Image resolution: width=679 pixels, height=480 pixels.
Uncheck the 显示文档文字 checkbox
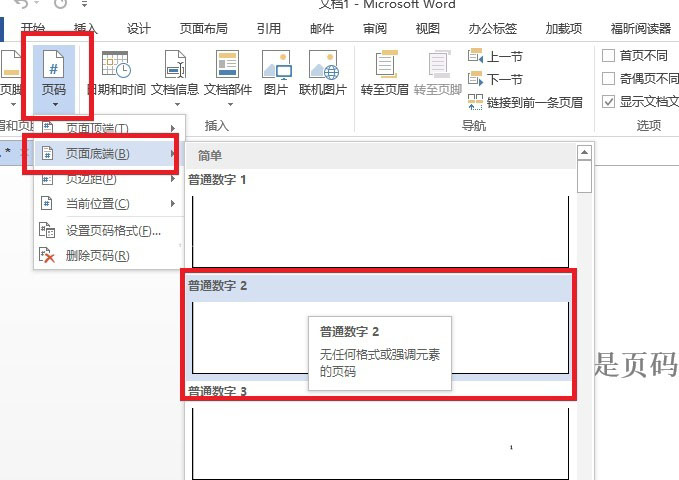pos(608,102)
